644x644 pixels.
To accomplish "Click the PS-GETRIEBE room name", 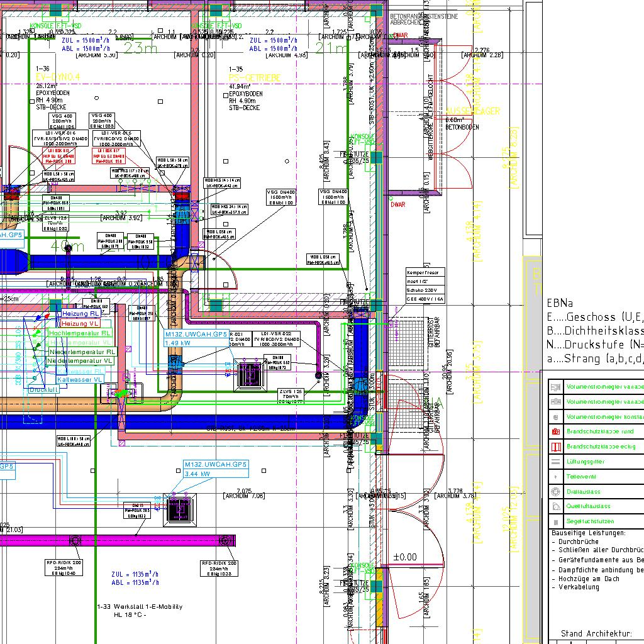I will pyautogui.click(x=255, y=77).
